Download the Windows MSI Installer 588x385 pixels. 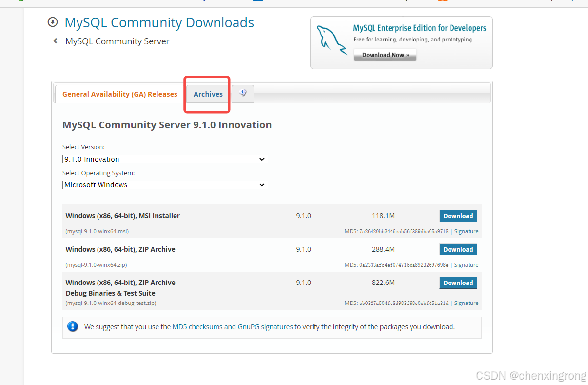tap(458, 216)
